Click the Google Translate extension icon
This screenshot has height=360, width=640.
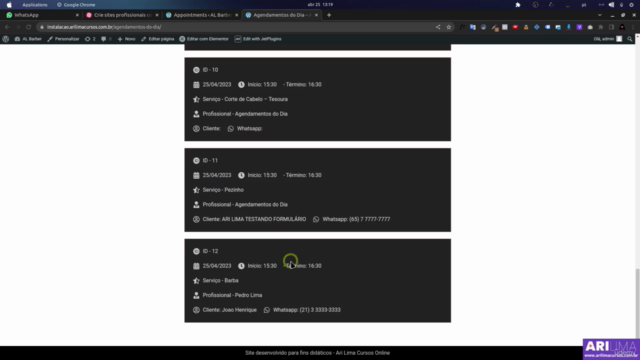coord(473,27)
